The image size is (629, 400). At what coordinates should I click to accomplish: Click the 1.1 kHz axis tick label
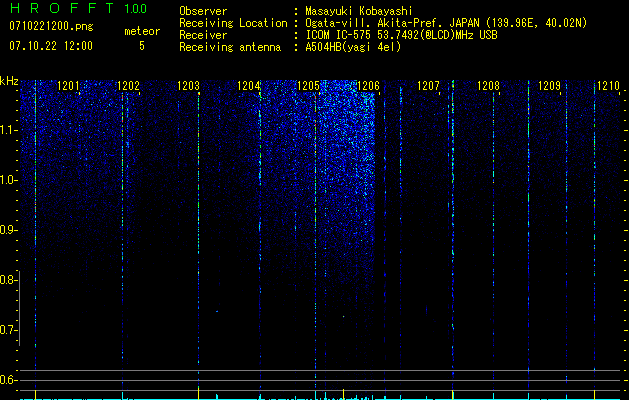tap(8, 130)
